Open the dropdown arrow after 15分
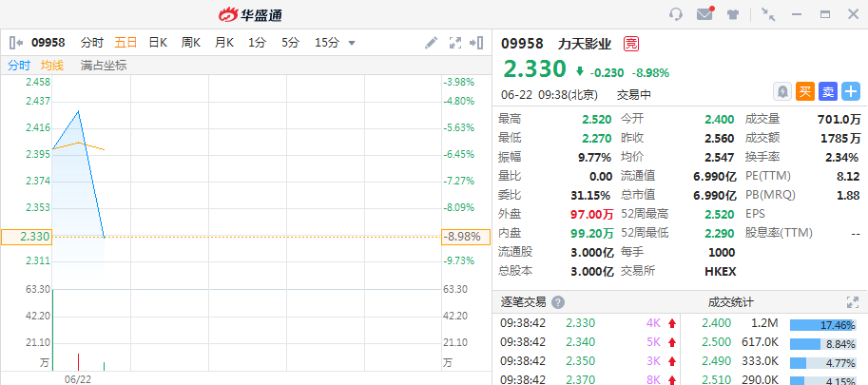The image size is (868, 385). coord(352,43)
